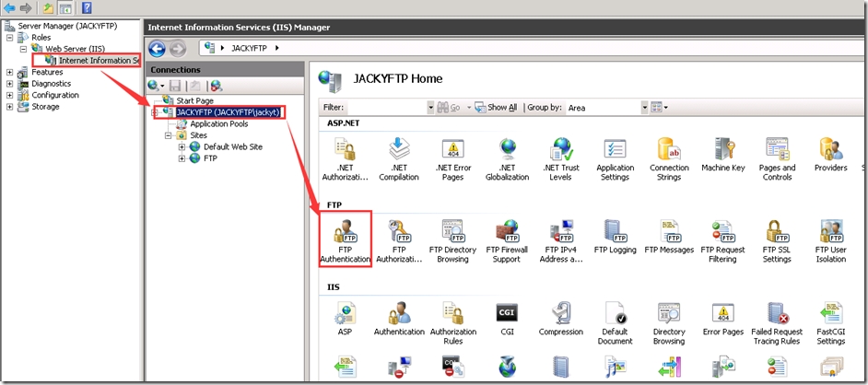Image resolution: width=868 pixels, height=385 pixels.
Task: Open FTP Request Filtering
Action: tap(722, 240)
